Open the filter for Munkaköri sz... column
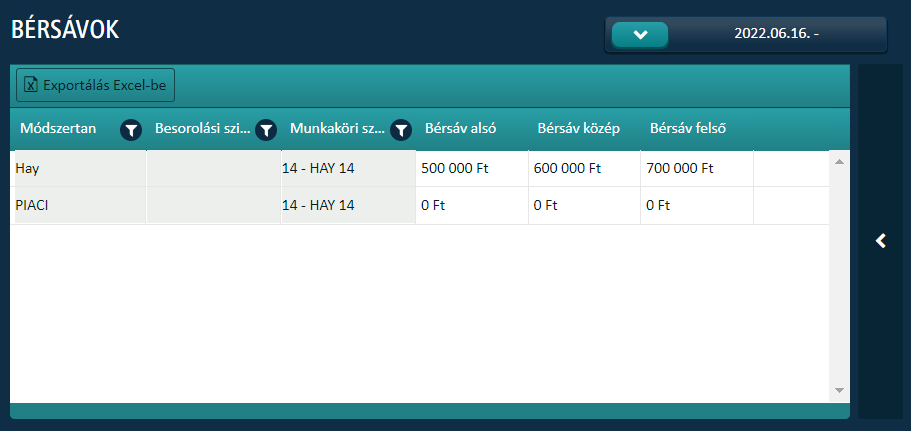The height and width of the screenshot is (431, 911). [401, 130]
